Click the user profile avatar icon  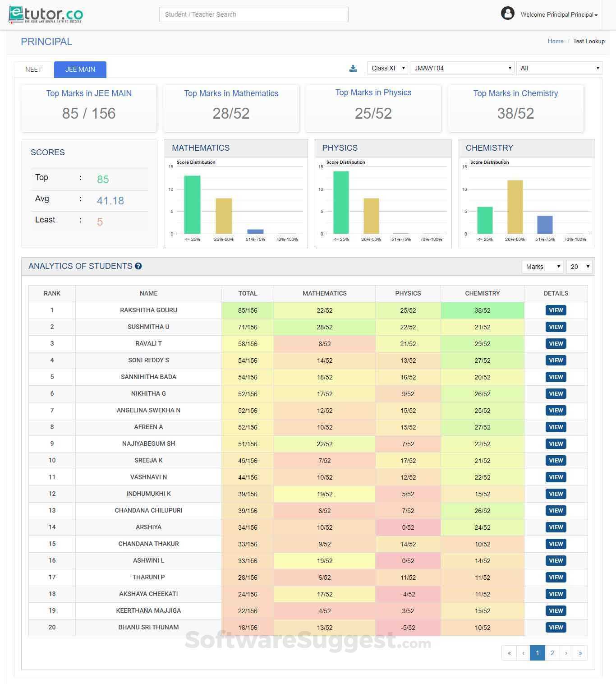click(508, 14)
